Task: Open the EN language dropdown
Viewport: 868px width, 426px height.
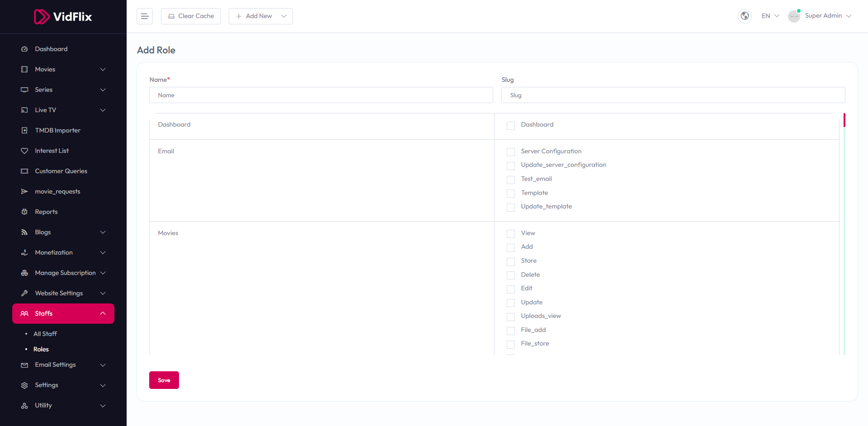Action: (770, 16)
